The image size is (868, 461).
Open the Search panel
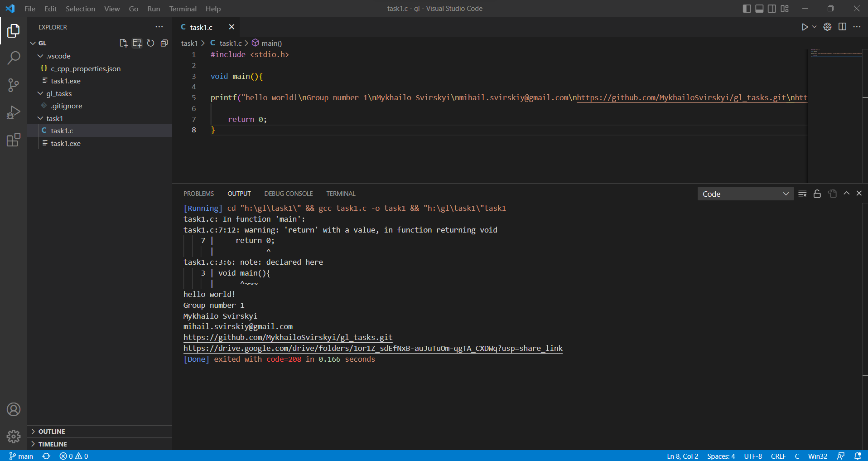click(x=14, y=58)
